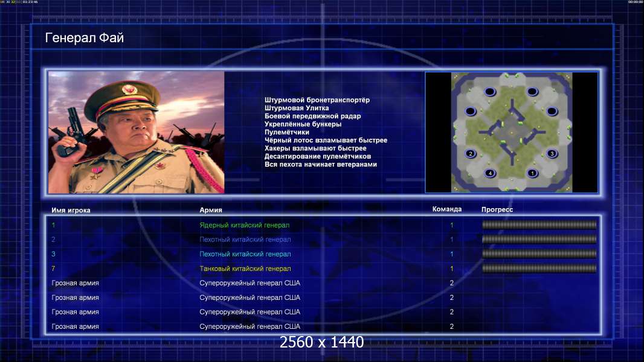Select 'Боевой передвижной радар' ability line

[312, 116]
